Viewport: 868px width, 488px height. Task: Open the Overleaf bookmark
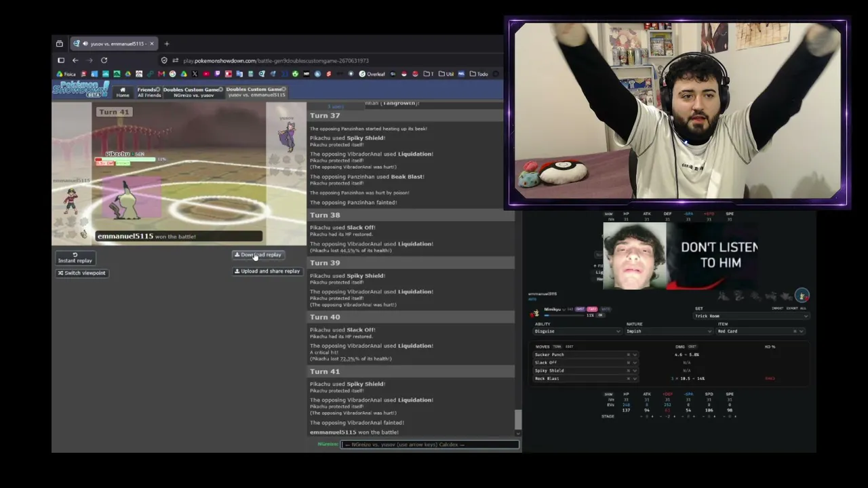[372, 74]
